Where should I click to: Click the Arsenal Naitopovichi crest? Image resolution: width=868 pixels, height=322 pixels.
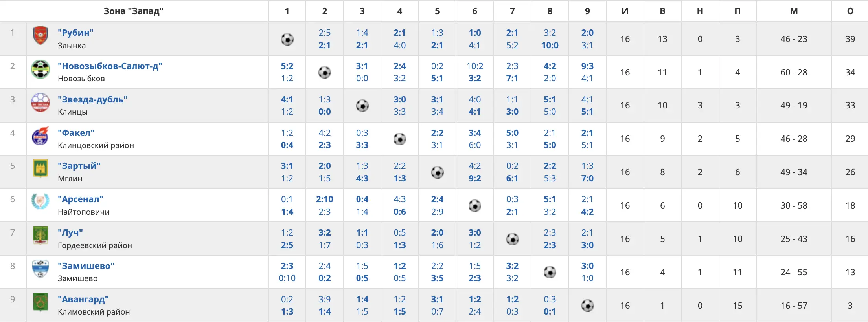pos(40,202)
